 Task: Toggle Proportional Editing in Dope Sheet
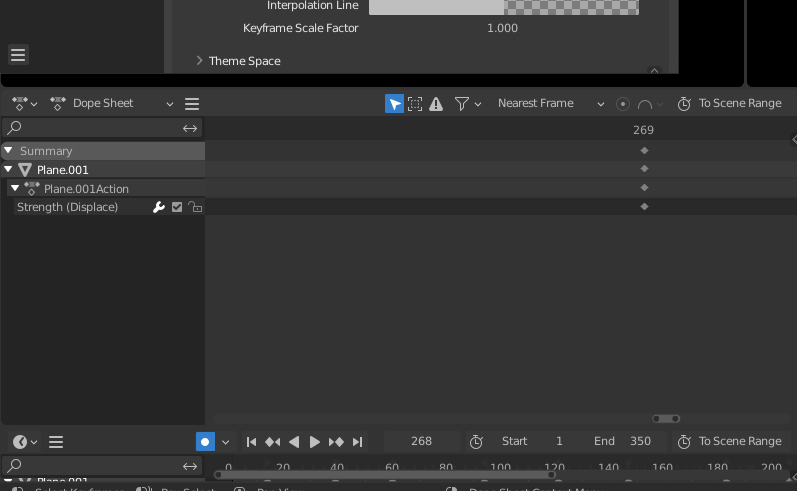point(623,104)
